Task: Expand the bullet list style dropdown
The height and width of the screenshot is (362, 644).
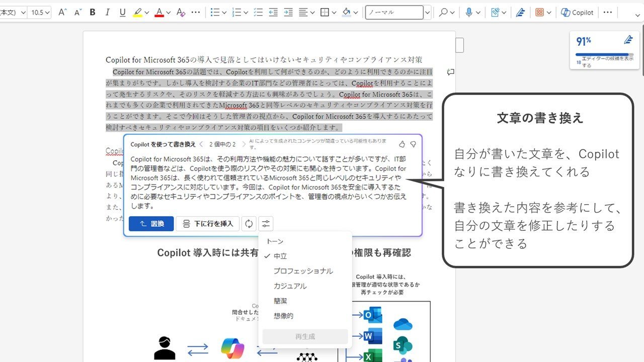Action: click(x=225, y=12)
